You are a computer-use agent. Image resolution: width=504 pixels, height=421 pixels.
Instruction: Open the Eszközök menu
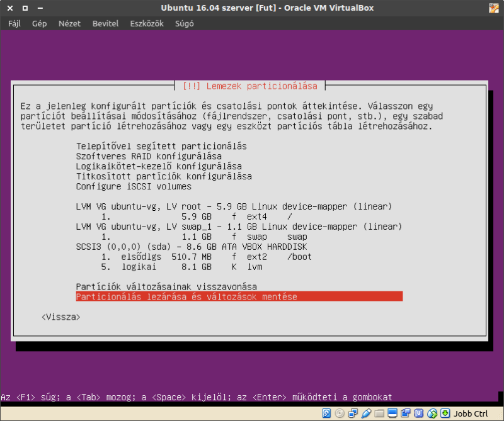pos(147,23)
